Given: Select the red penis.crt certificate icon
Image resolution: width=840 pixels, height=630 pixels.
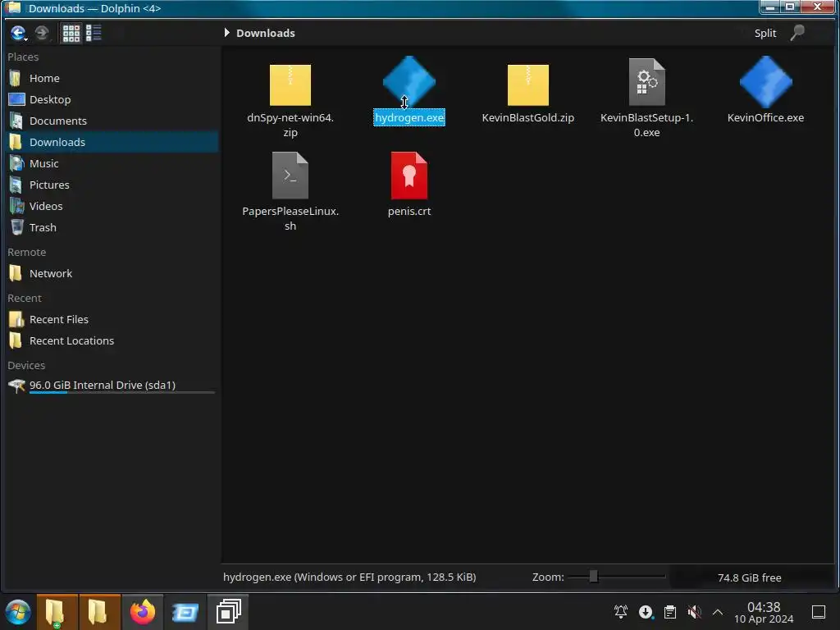Looking at the screenshot, I should (409, 176).
